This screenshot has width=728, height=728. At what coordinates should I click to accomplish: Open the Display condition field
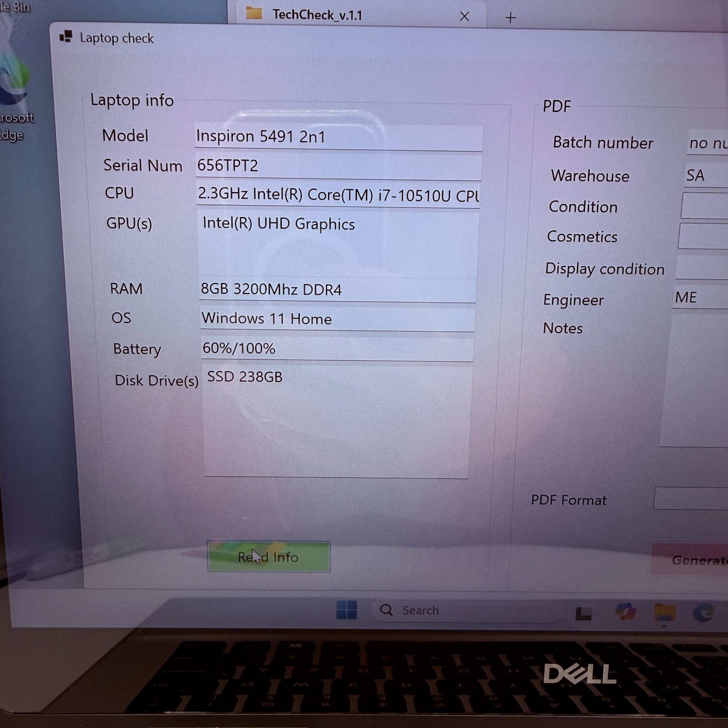point(702,267)
